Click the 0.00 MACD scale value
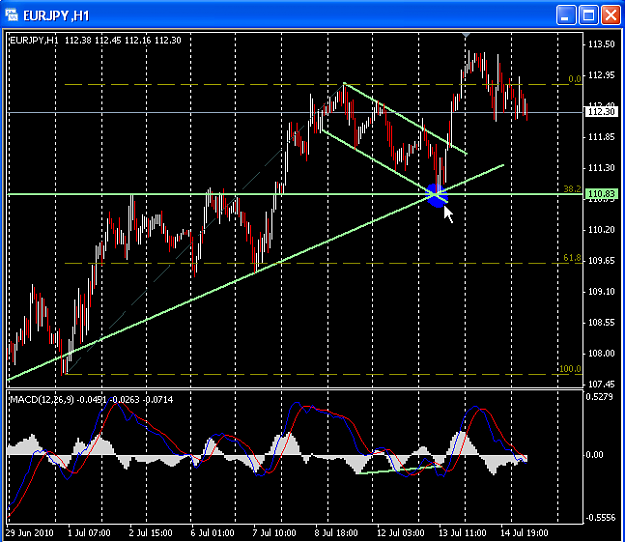 click(595, 455)
